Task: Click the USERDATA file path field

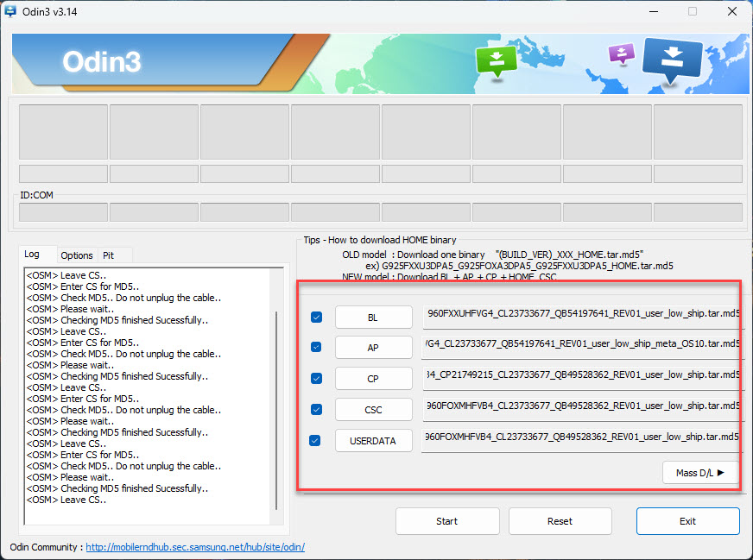Action: pyautogui.click(x=581, y=437)
